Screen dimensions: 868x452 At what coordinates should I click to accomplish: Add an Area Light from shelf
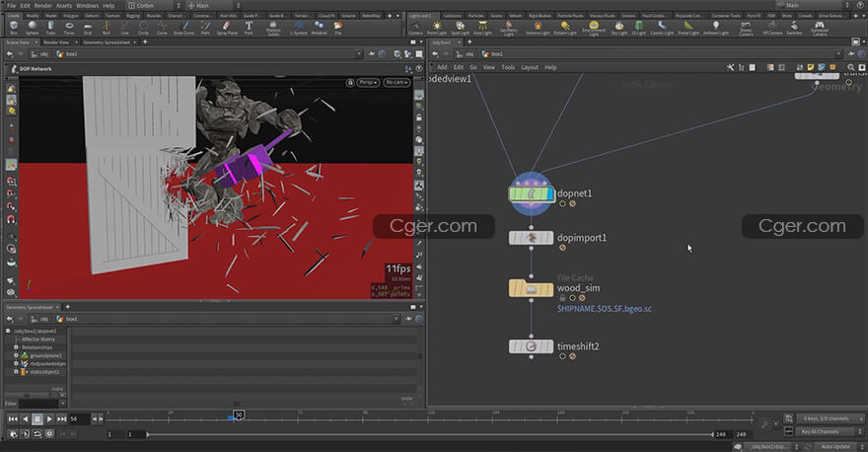point(482,28)
